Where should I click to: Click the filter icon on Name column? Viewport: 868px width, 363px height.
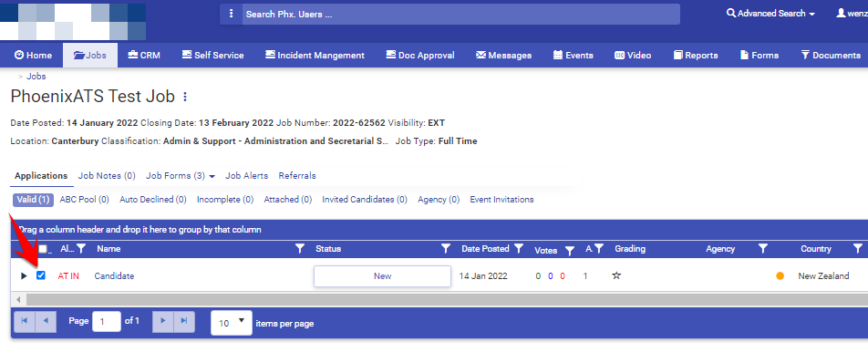pos(300,249)
